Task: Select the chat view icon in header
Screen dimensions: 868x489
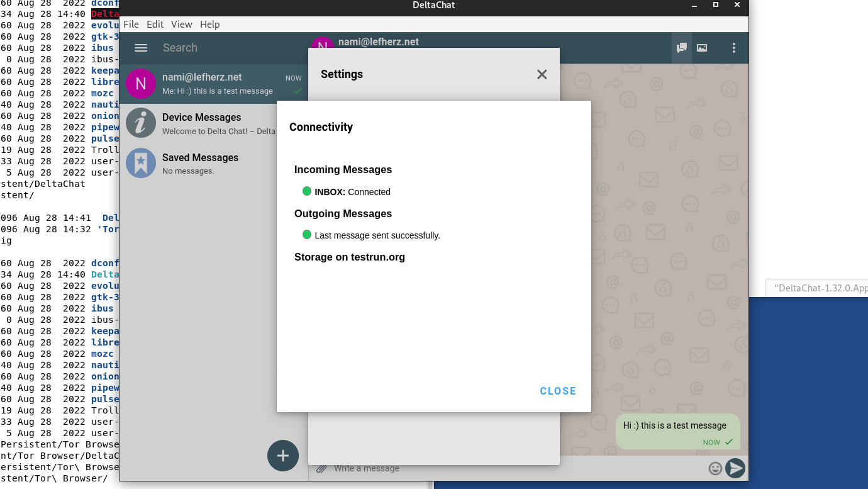Action: pos(681,48)
